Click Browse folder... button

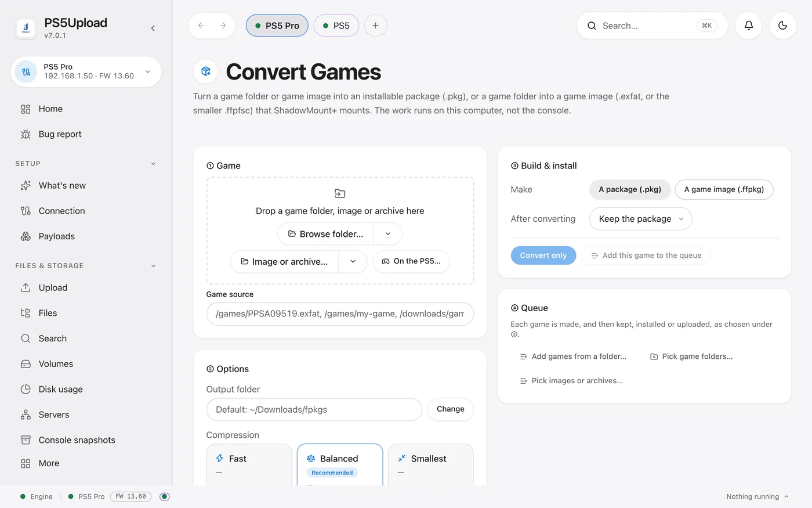pyautogui.click(x=326, y=234)
